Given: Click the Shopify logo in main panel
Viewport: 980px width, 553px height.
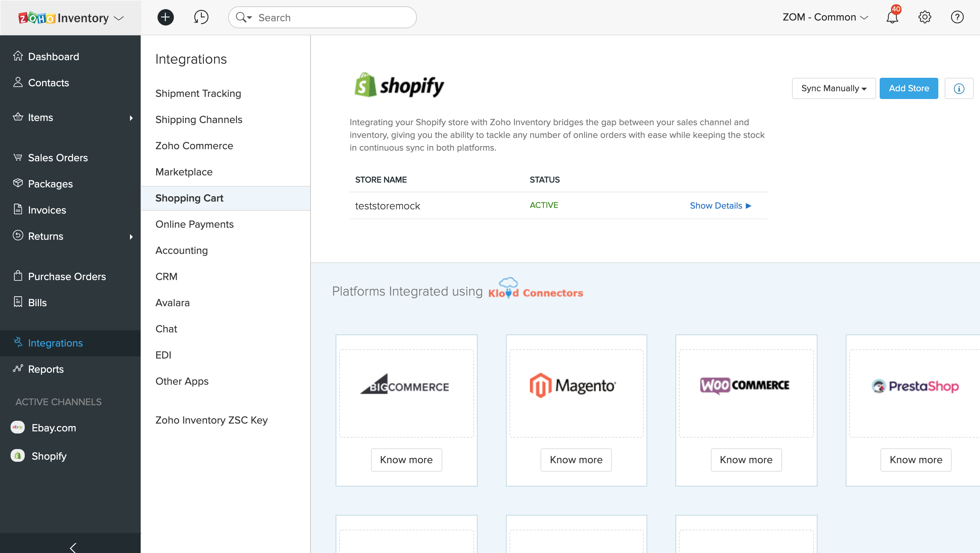Looking at the screenshot, I should (x=399, y=85).
